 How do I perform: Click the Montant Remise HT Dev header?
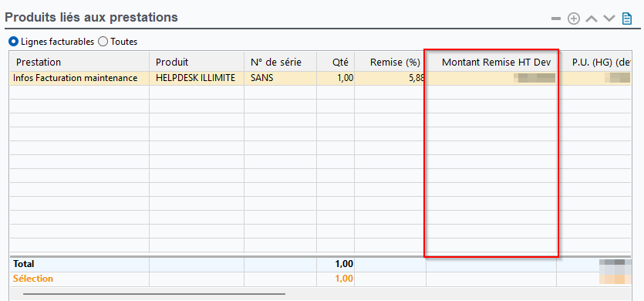(x=491, y=62)
